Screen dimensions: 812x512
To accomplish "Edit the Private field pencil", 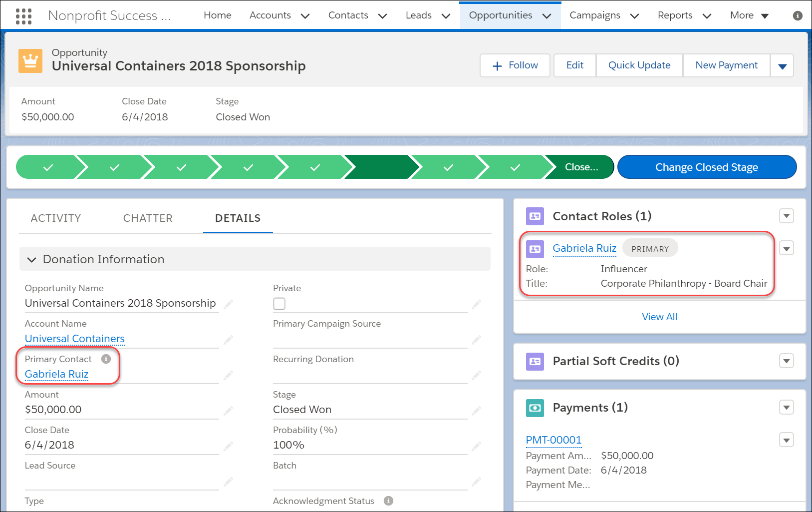I will [x=477, y=304].
